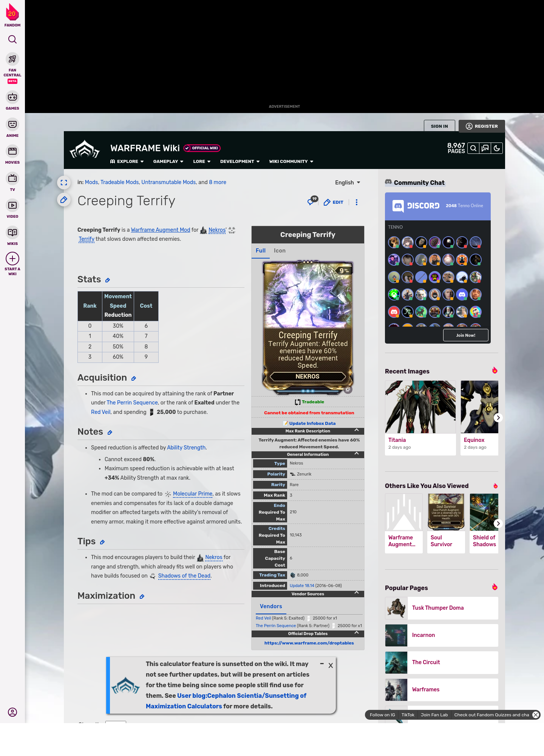Open the comments bubble showing 19
This screenshot has width=544, height=756.
coord(312,201)
